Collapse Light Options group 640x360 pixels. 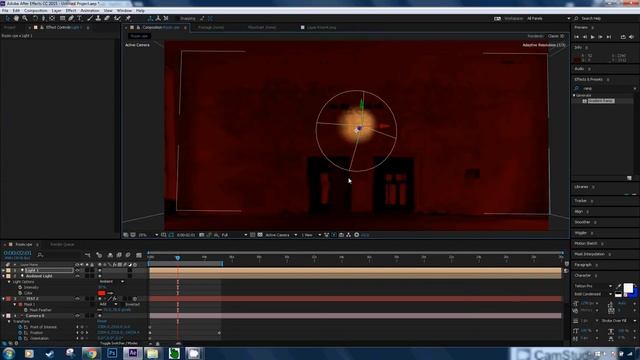tap(9, 282)
